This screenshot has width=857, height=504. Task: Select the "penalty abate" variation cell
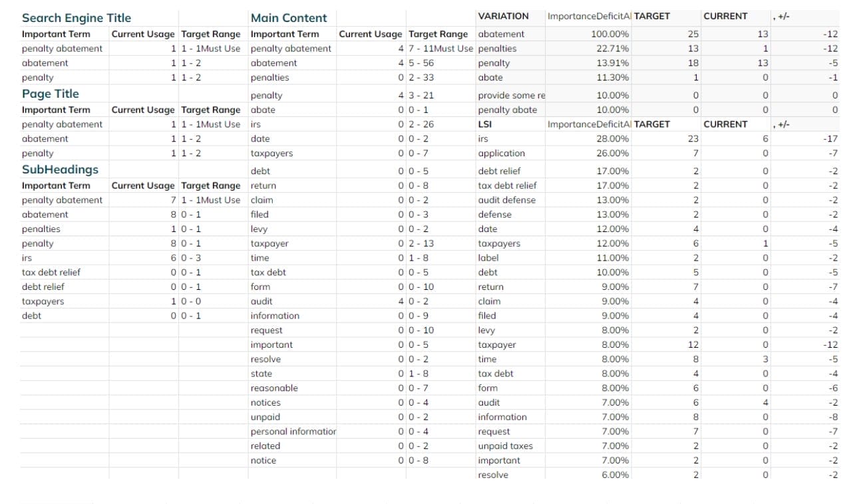pyautogui.click(x=507, y=110)
